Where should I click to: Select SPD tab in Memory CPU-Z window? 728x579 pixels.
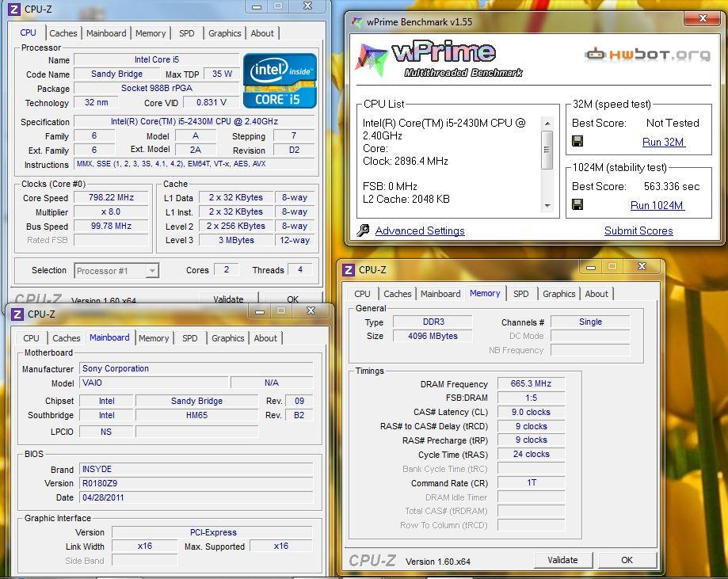pos(521,293)
